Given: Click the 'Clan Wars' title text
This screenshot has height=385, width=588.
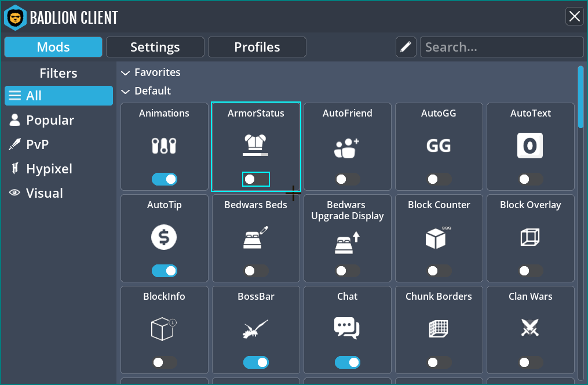Looking at the screenshot, I should 530,296.
